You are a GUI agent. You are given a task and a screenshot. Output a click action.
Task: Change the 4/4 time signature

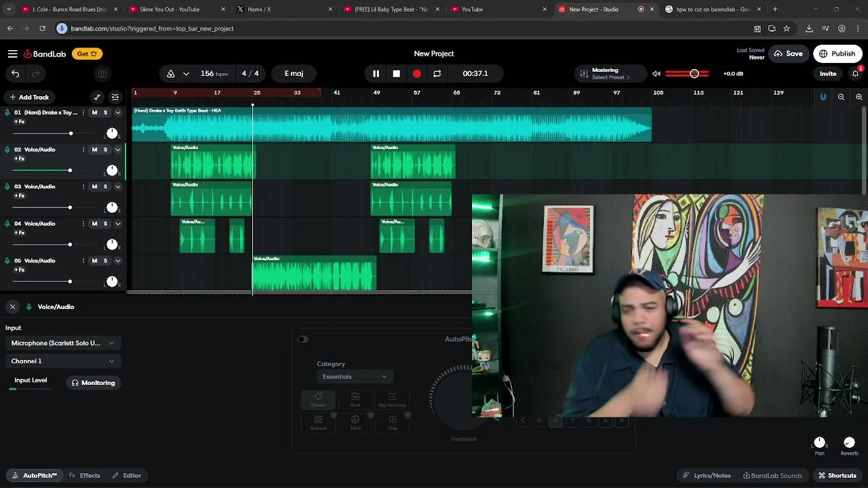[x=250, y=73]
